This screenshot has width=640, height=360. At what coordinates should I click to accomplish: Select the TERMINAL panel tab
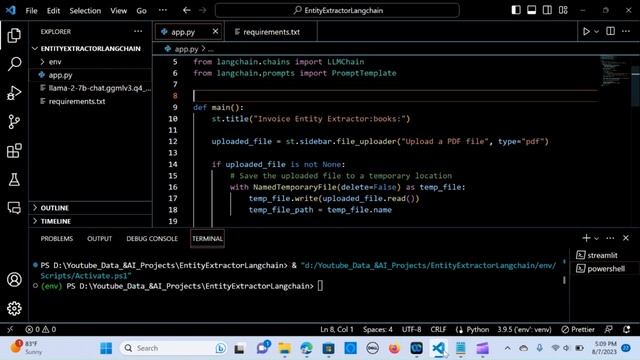tap(207, 238)
